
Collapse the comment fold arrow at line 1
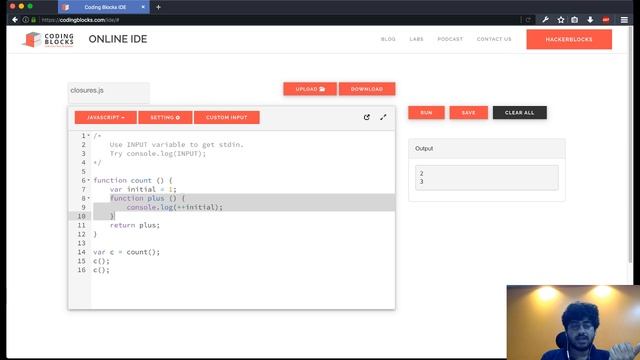click(x=89, y=136)
